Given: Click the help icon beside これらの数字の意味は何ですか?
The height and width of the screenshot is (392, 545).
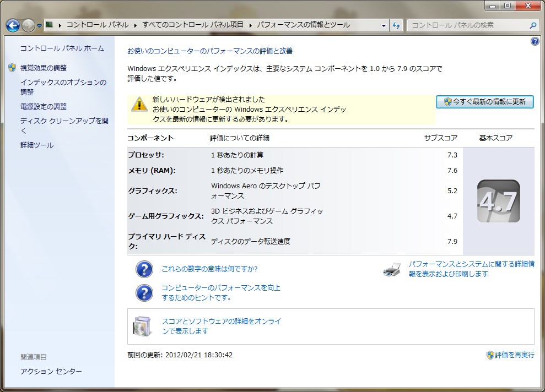Looking at the screenshot, I should tap(144, 269).
